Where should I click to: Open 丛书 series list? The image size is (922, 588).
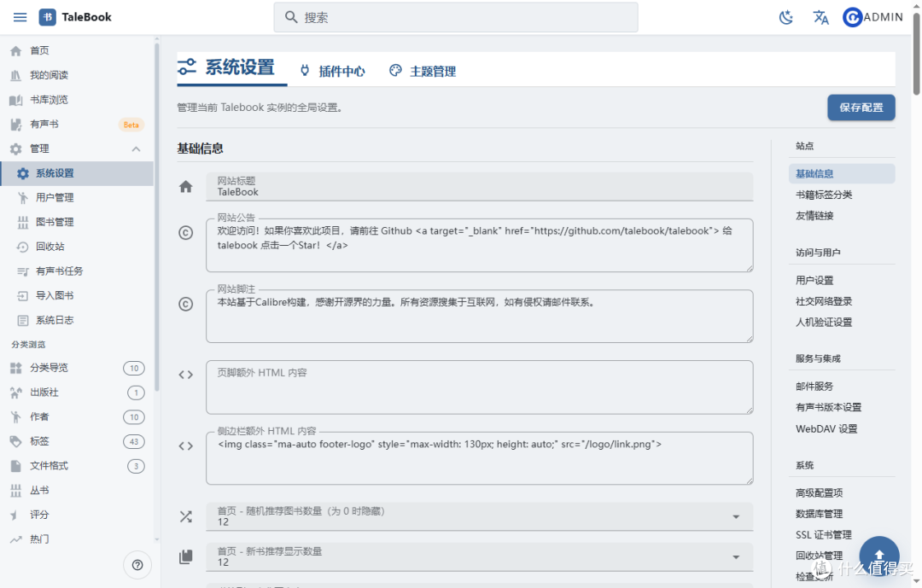pos(77,491)
